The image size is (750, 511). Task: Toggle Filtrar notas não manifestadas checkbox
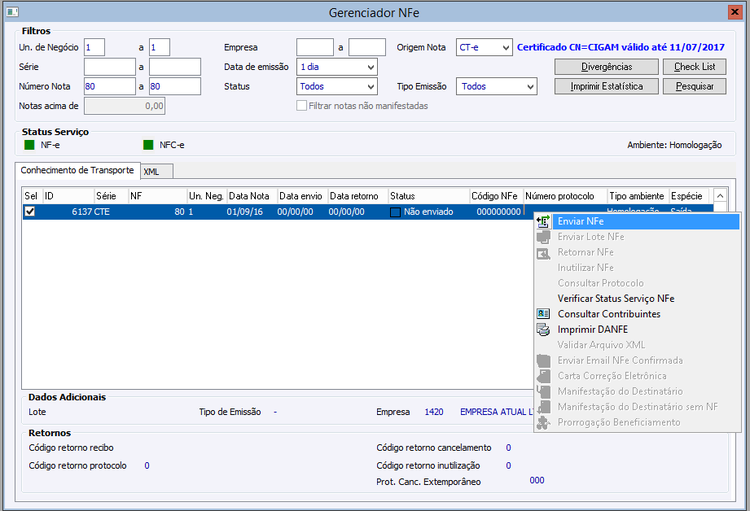pos(301,106)
